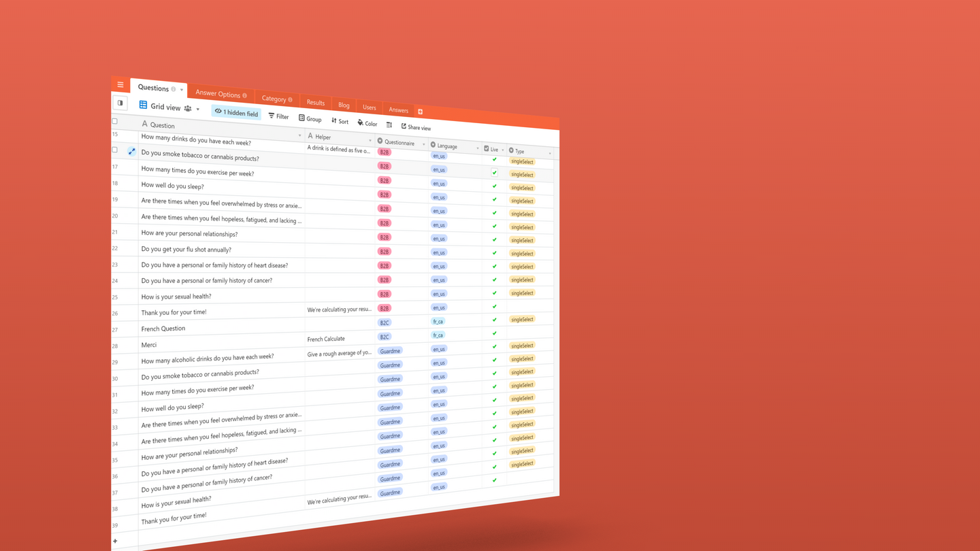Image resolution: width=980 pixels, height=551 pixels.
Task: Select the 'French Question' cell
Action: coord(221,329)
